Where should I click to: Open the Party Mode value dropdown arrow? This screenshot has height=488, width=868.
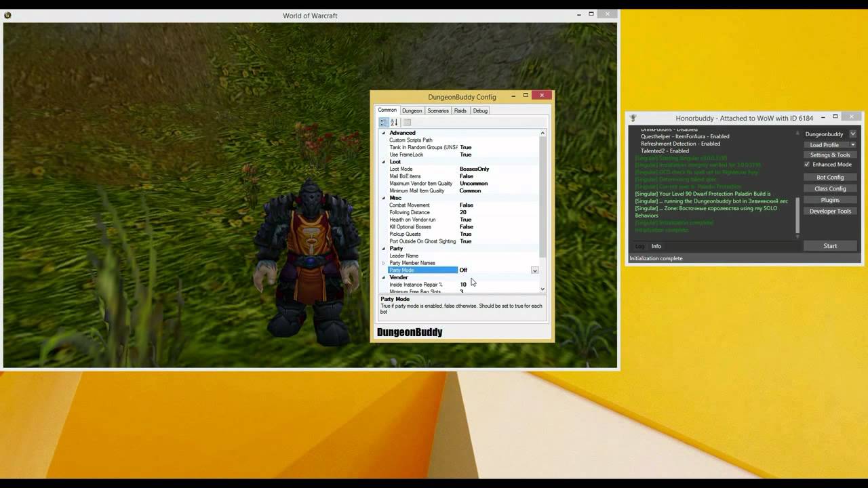(x=534, y=270)
